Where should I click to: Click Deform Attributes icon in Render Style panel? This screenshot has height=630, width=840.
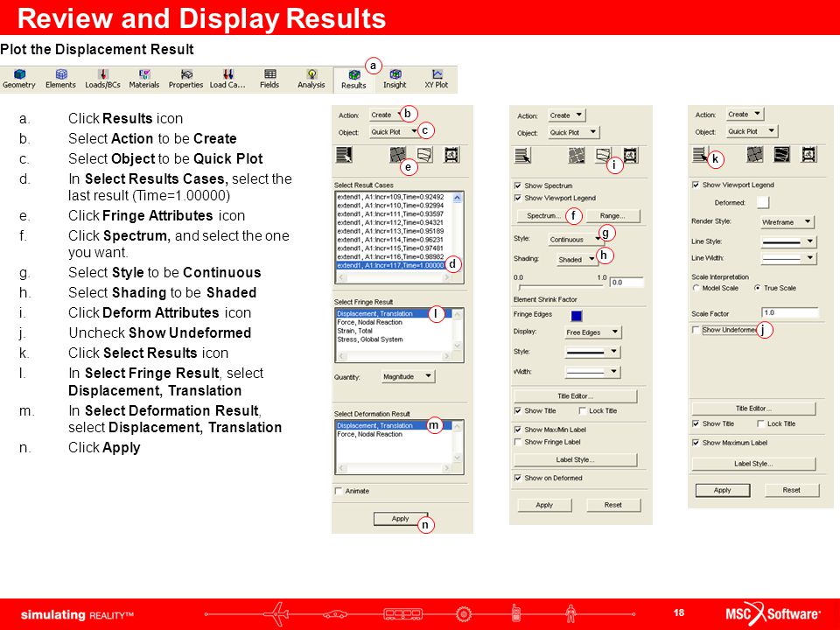(x=782, y=155)
